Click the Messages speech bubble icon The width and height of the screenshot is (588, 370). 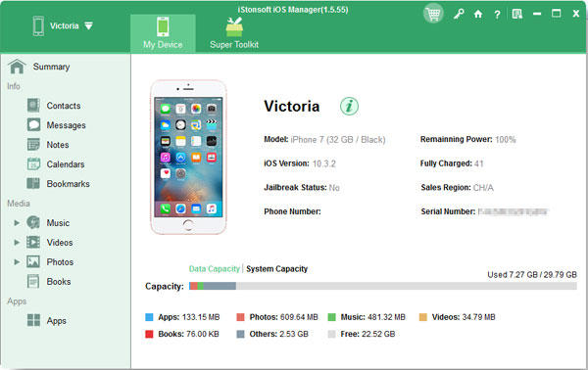33,124
